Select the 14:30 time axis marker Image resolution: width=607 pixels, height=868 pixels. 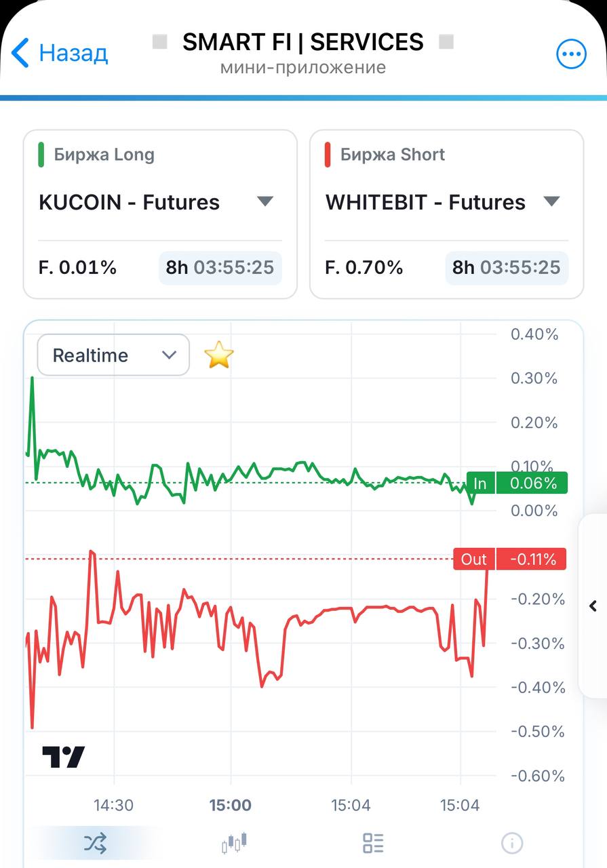pyautogui.click(x=113, y=806)
